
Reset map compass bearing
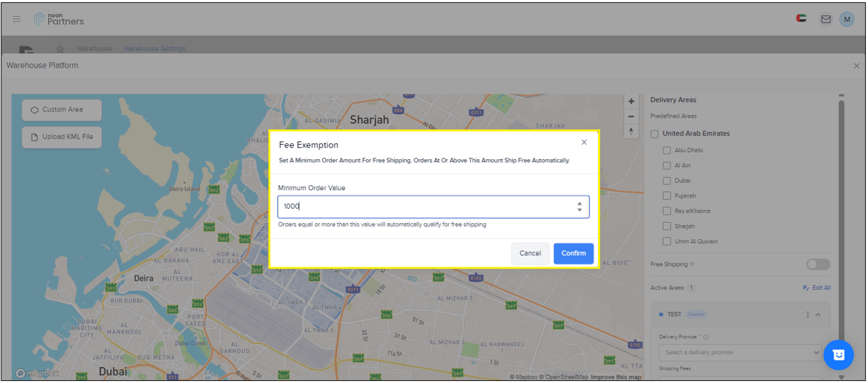pyautogui.click(x=631, y=132)
